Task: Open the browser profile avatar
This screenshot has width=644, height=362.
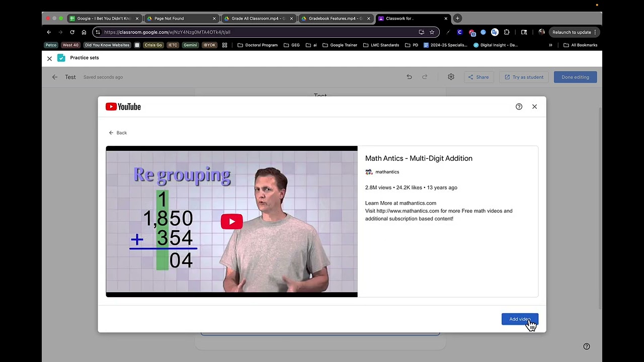Action: pyautogui.click(x=541, y=32)
